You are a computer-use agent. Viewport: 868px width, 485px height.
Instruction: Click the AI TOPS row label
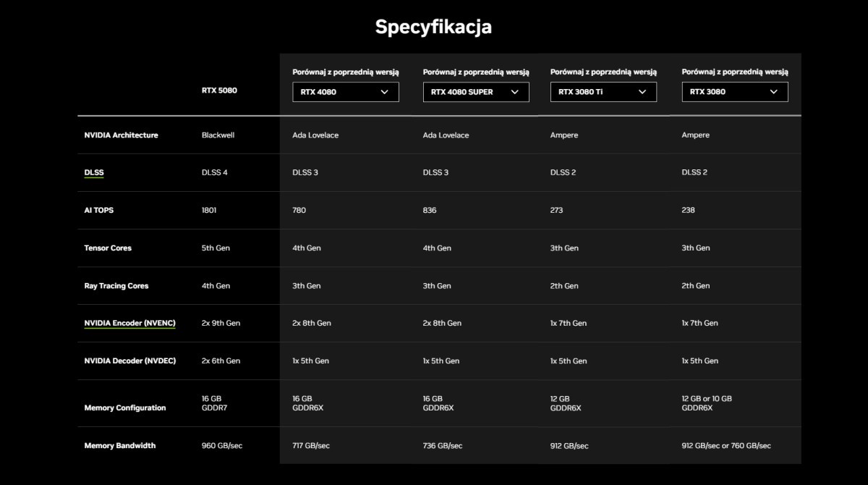pyautogui.click(x=98, y=210)
